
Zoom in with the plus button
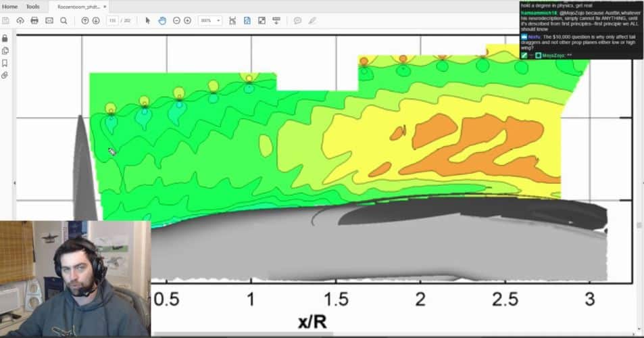tap(187, 20)
